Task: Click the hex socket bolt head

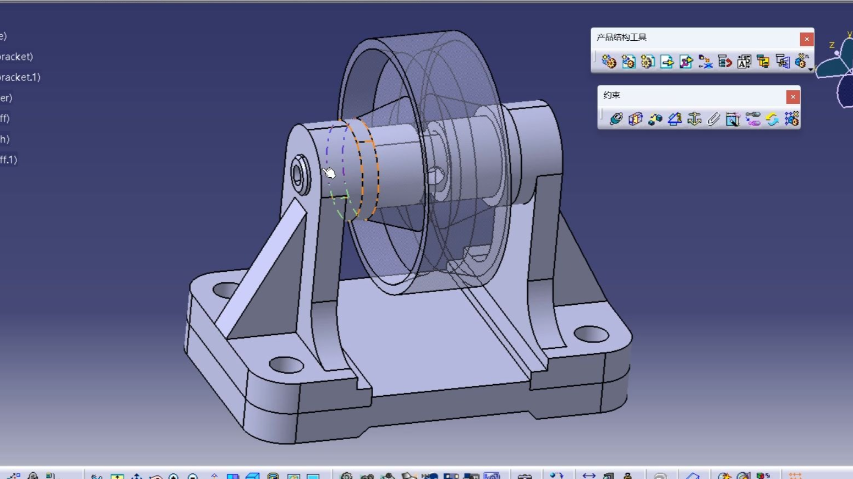Action: pos(299,175)
